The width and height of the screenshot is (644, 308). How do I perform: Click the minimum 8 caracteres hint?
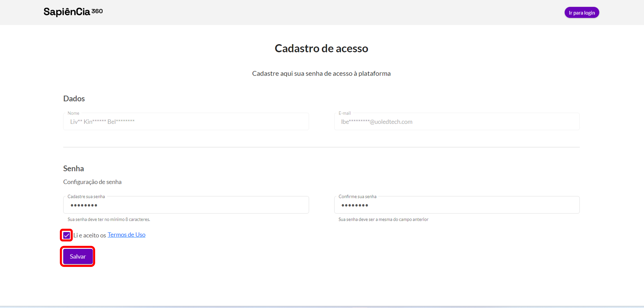109,219
